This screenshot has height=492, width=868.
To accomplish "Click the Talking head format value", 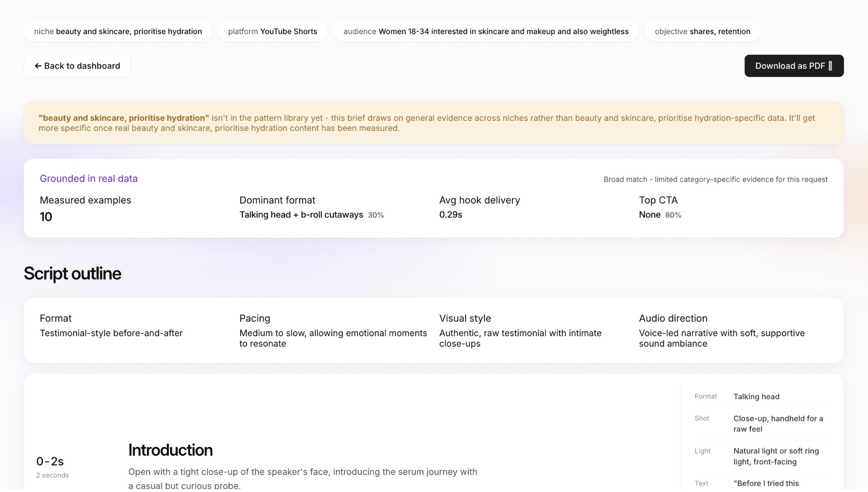I will click(756, 397).
